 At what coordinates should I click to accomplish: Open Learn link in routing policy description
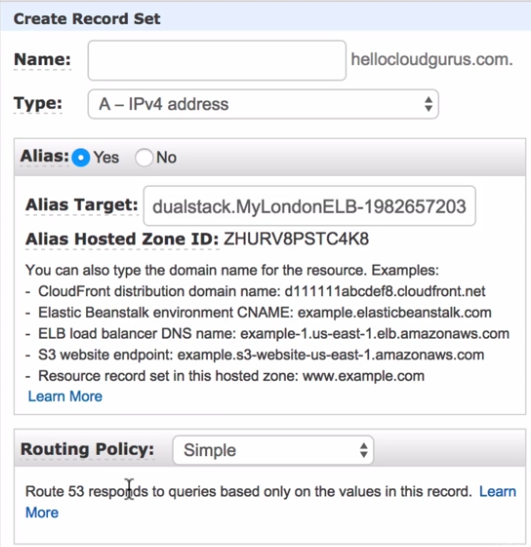(x=498, y=491)
